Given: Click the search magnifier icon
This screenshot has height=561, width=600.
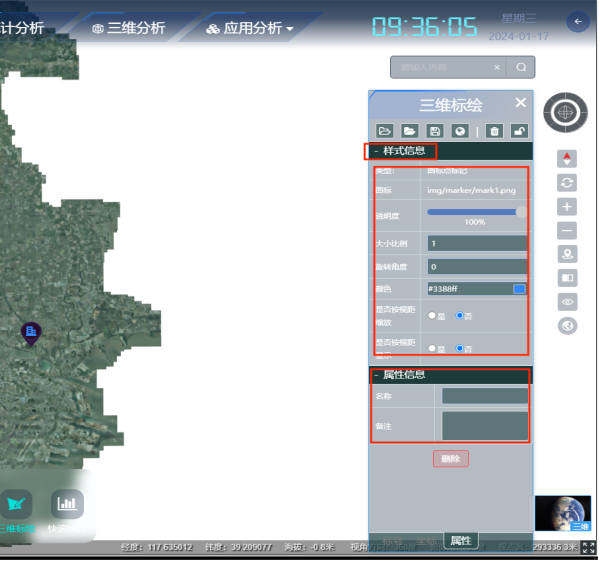Looking at the screenshot, I should pyautogui.click(x=521, y=67).
